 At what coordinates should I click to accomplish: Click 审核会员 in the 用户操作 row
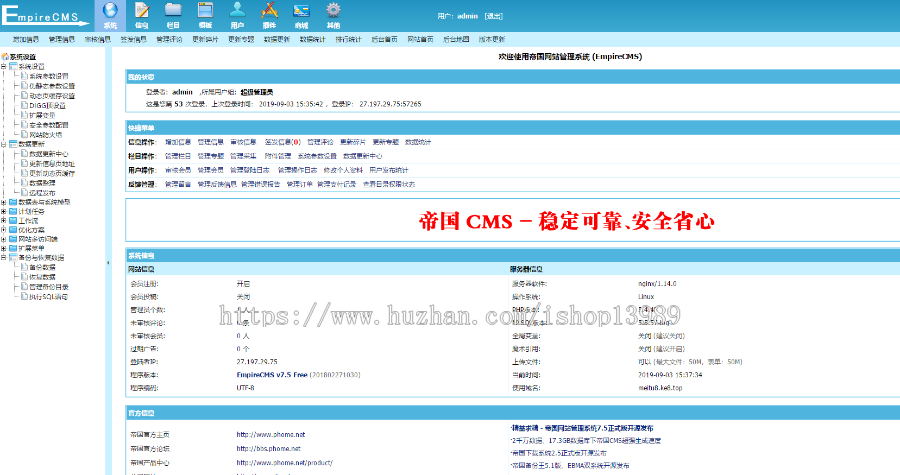(x=178, y=170)
